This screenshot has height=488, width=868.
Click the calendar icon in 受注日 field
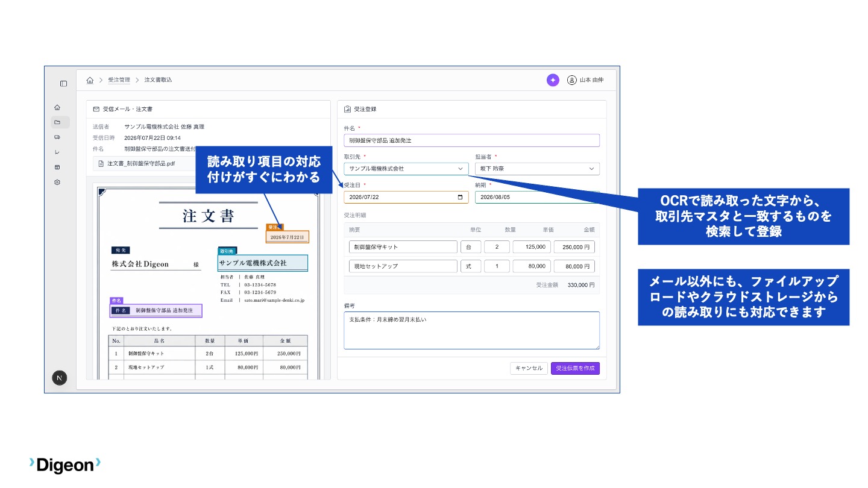coord(461,197)
